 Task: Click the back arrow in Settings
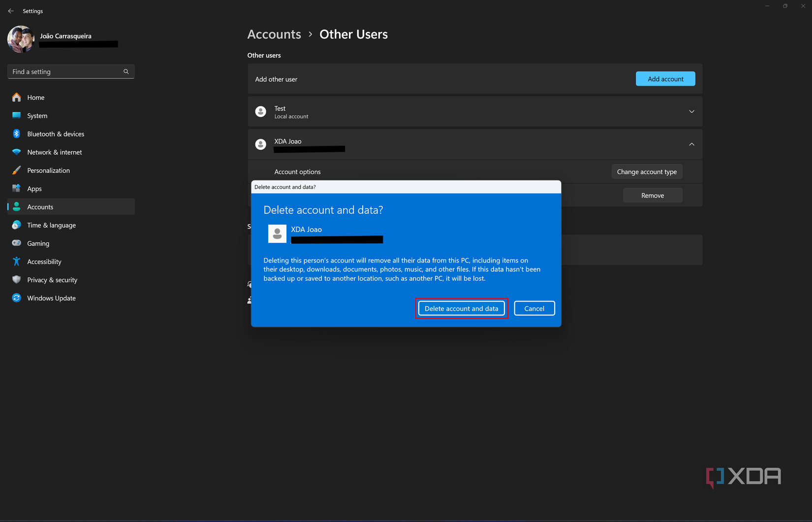tap(11, 11)
